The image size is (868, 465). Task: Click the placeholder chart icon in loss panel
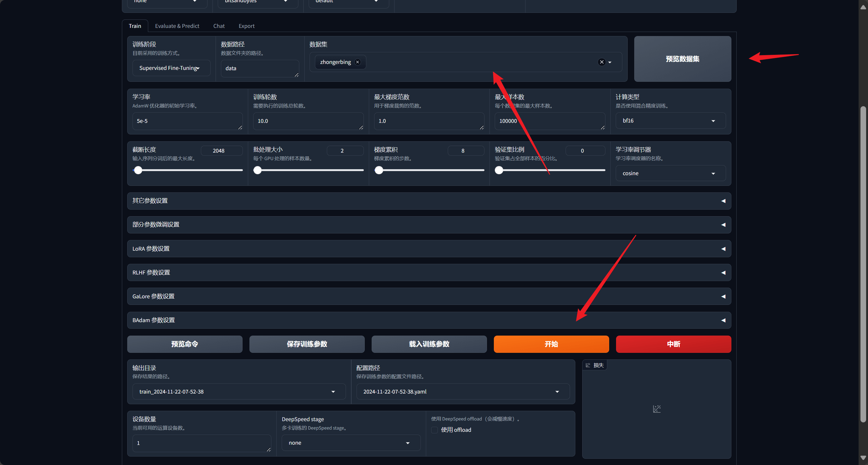(x=656, y=409)
